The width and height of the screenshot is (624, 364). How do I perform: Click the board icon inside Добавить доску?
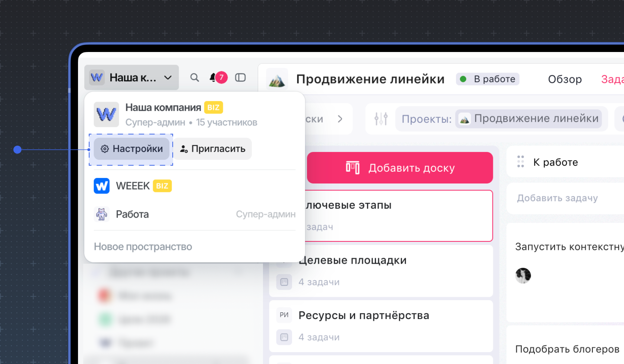[353, 168]
